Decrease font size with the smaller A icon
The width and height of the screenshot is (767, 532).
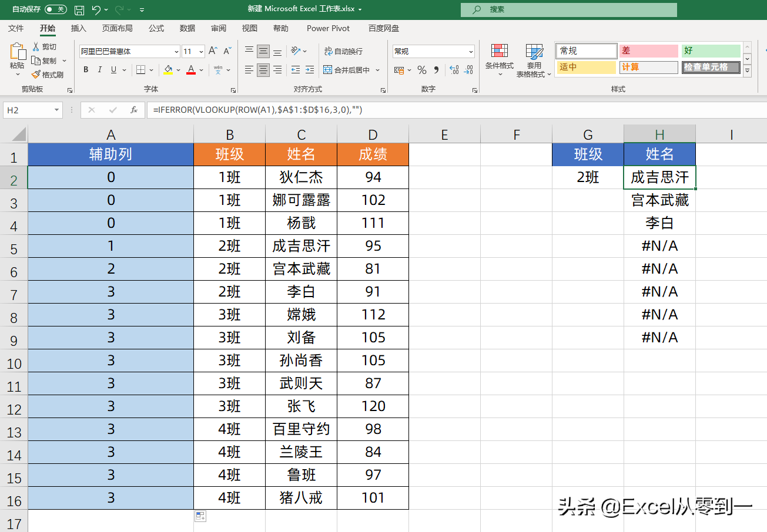coord(227,51)
